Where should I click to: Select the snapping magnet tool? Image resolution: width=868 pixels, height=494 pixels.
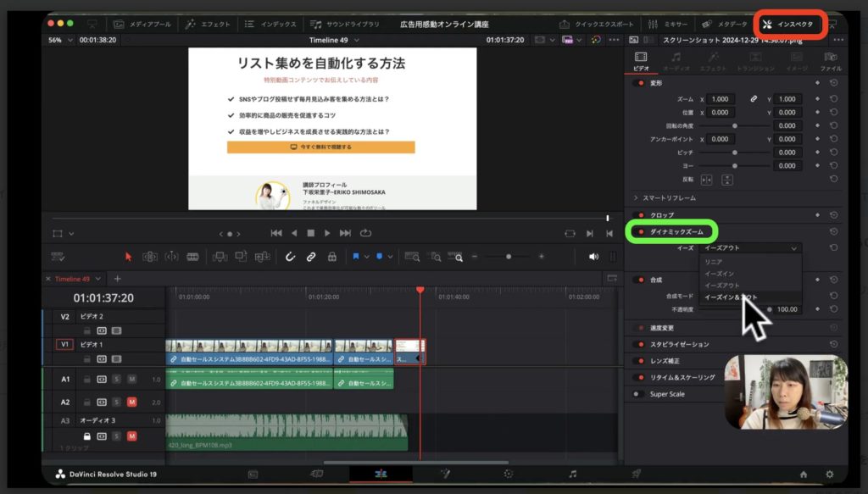[x=292, y=256]
